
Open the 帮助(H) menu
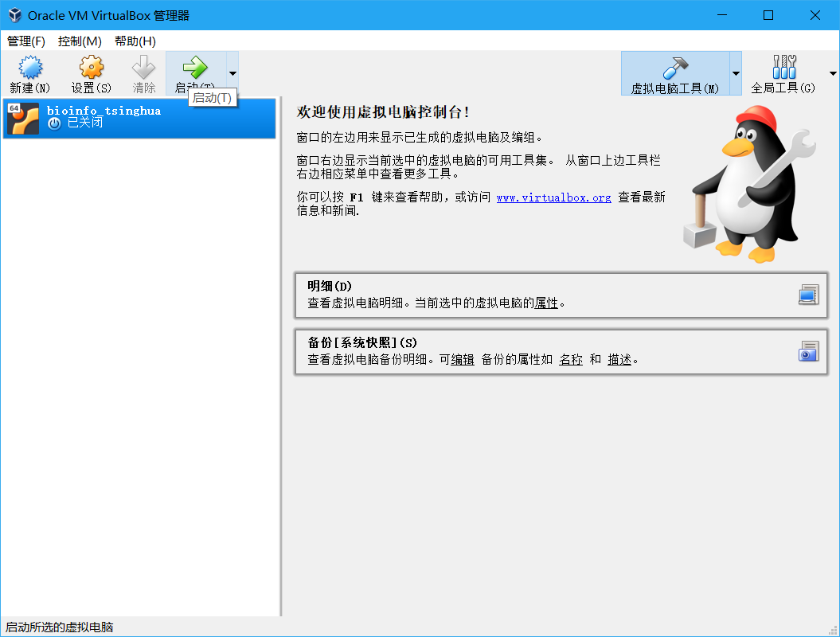tap(135, 41)
